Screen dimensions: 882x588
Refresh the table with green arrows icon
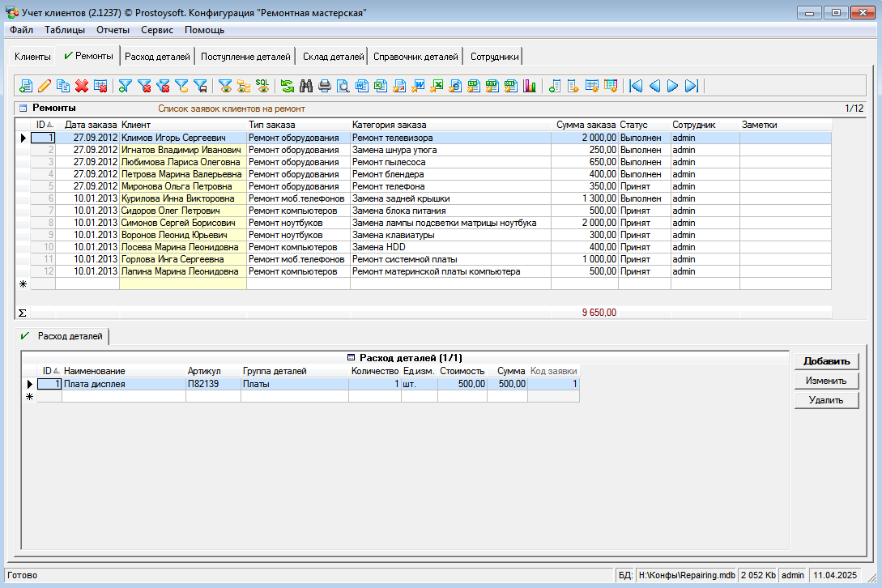[x=288, y=86]
